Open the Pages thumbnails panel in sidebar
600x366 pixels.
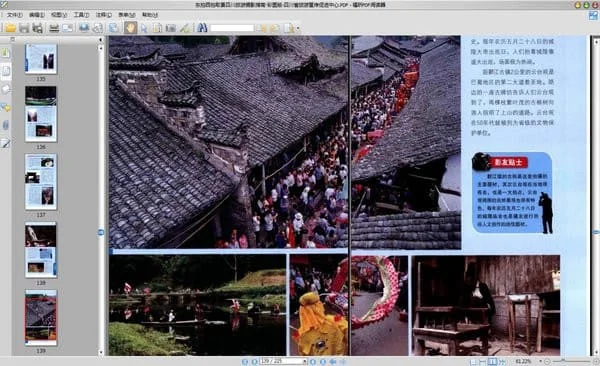6,71
